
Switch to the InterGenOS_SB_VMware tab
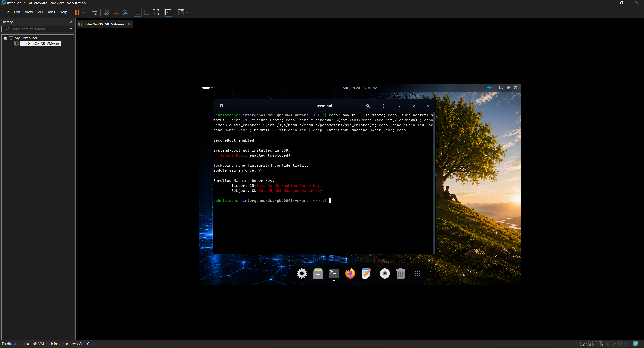click(x=104, y=24)
